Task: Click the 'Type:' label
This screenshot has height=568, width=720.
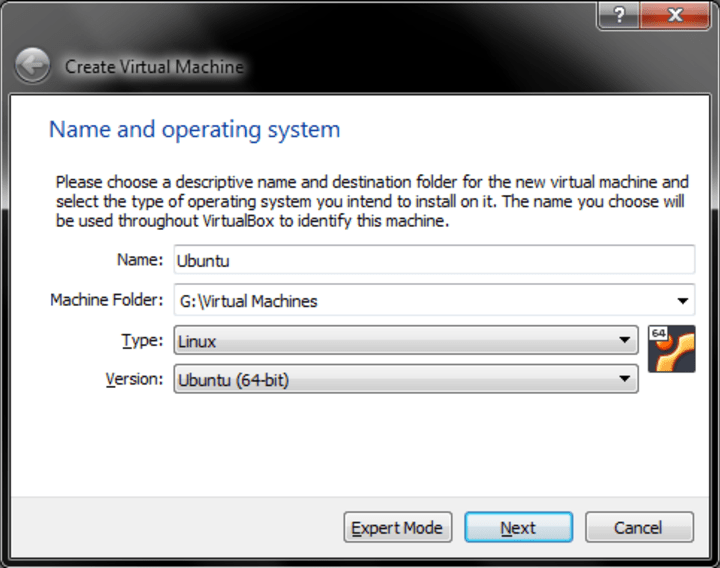Action: coord(142,341)
